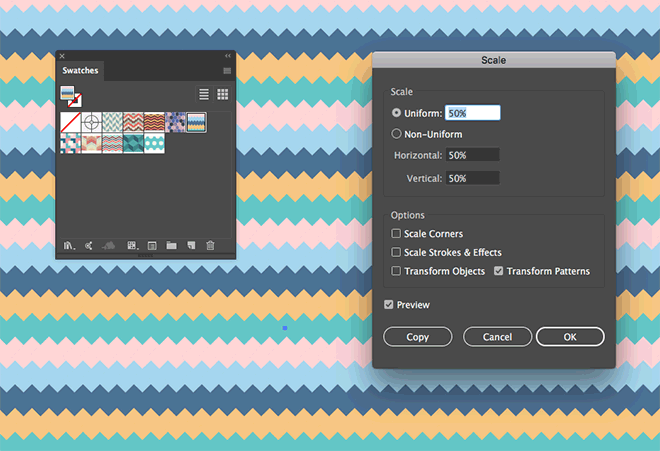660x451 pixels.
Task: Select the Non-Uniform radio button
Action: pyautogui.click(x=396, y=134)
